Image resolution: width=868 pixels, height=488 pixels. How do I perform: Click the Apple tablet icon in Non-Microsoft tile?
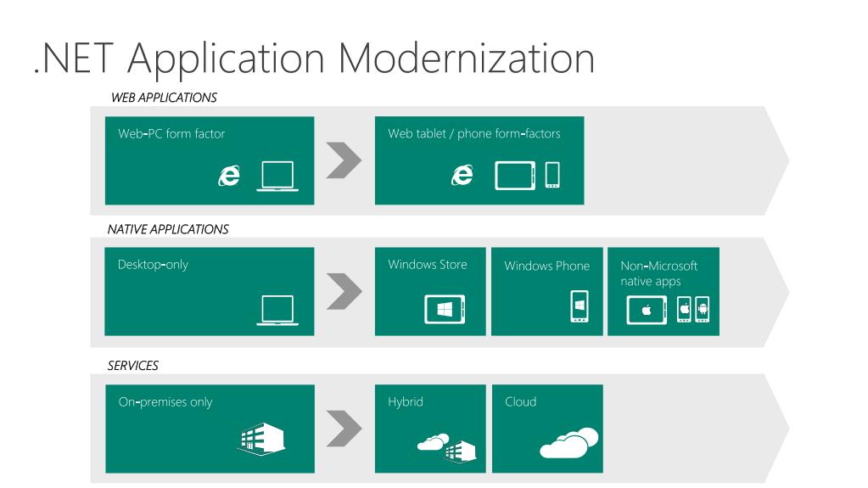pos(647,310)
